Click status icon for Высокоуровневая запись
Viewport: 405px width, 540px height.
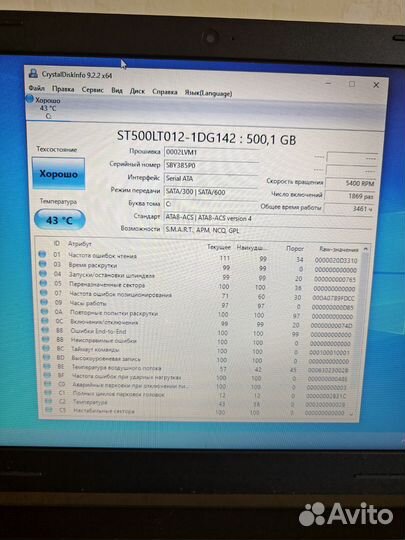46,357
